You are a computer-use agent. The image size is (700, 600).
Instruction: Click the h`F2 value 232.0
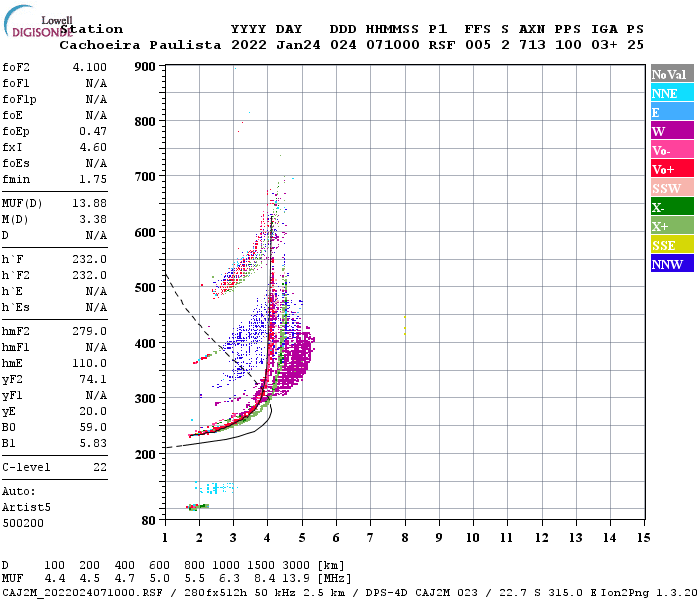point(90,275)
